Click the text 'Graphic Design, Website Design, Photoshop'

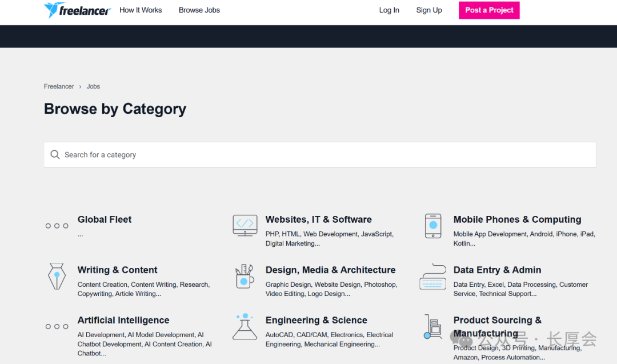(331, 285)
